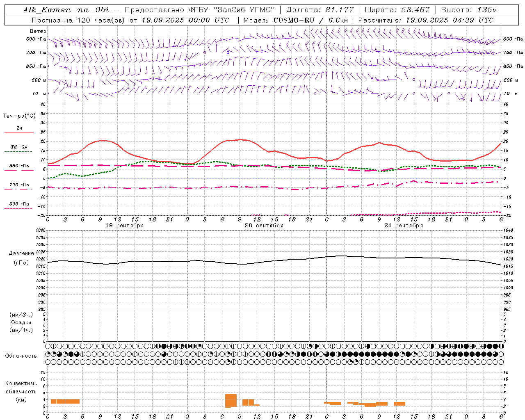Click the Конвективн. label of convective cloud panel

tap(21, 383)
